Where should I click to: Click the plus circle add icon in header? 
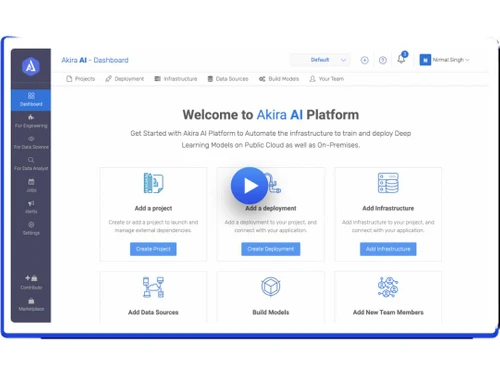365,60
